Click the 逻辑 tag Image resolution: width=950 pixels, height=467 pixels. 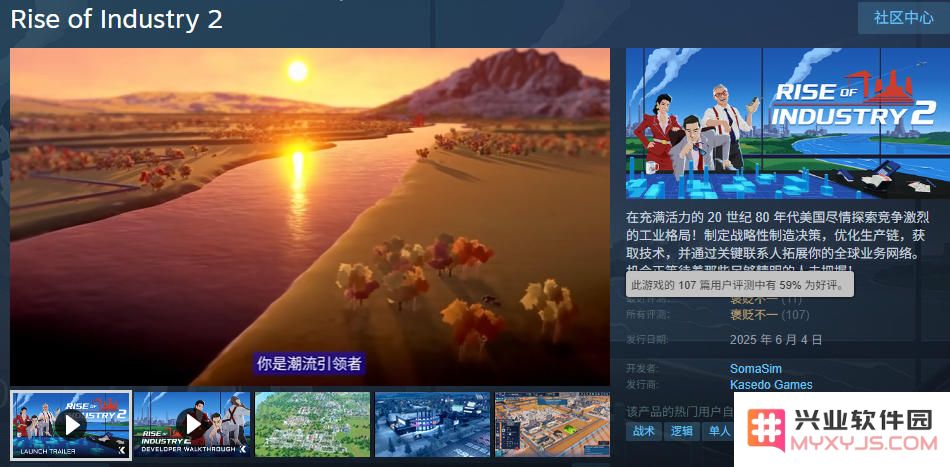click(x=682, y=431)
